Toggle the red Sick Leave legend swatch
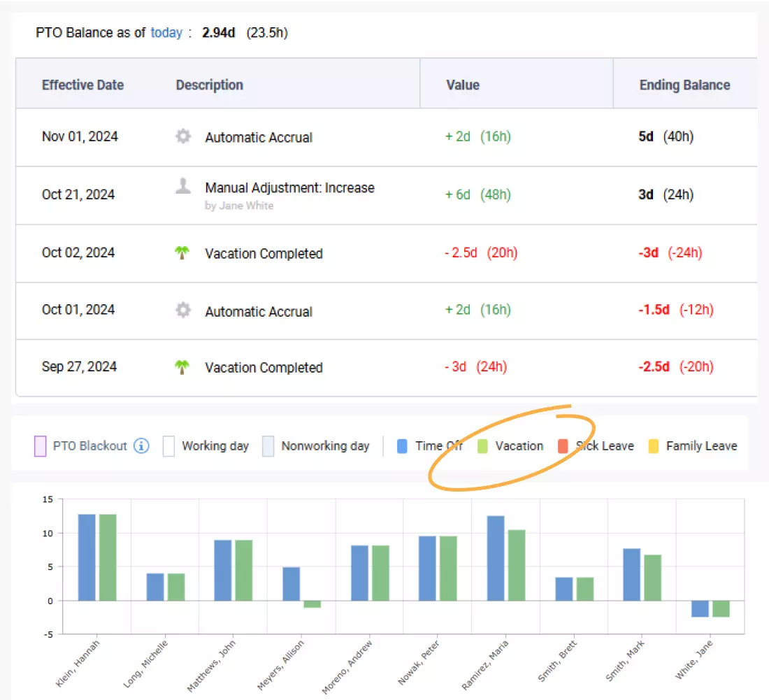 coord(563,445)
